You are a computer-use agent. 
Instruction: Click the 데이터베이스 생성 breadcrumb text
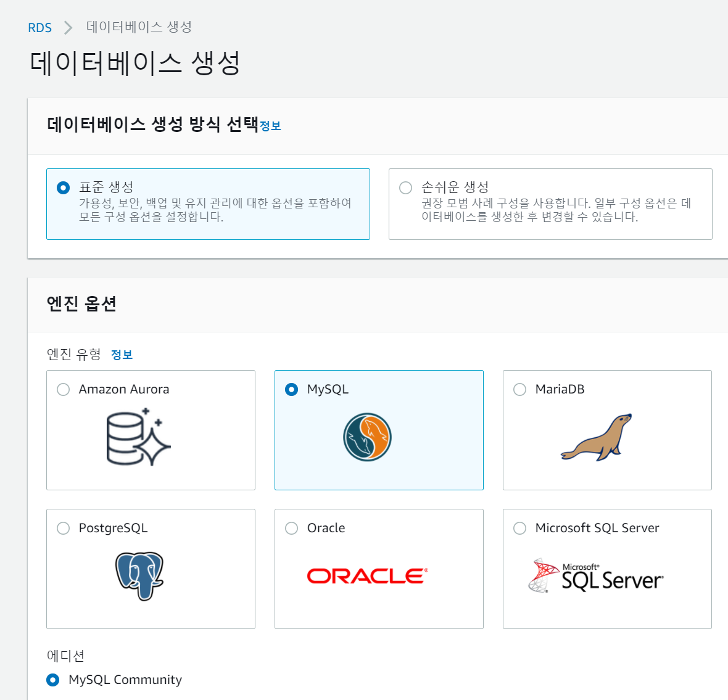[139, 27]
